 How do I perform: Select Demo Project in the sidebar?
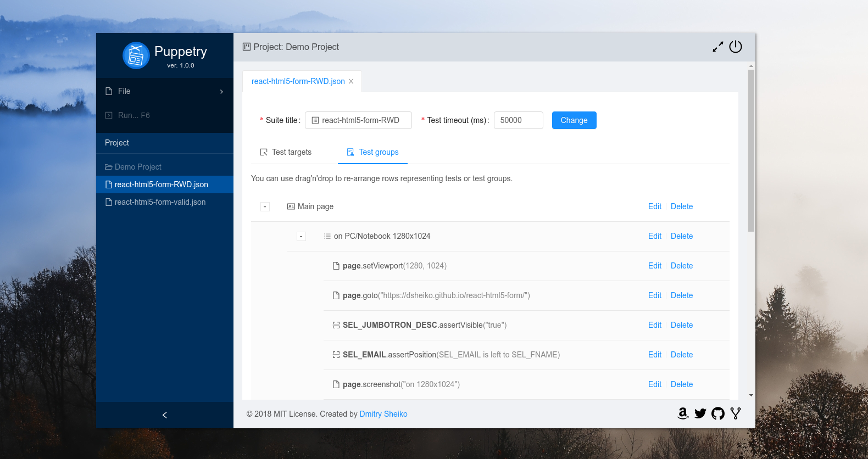pos(165,167)
